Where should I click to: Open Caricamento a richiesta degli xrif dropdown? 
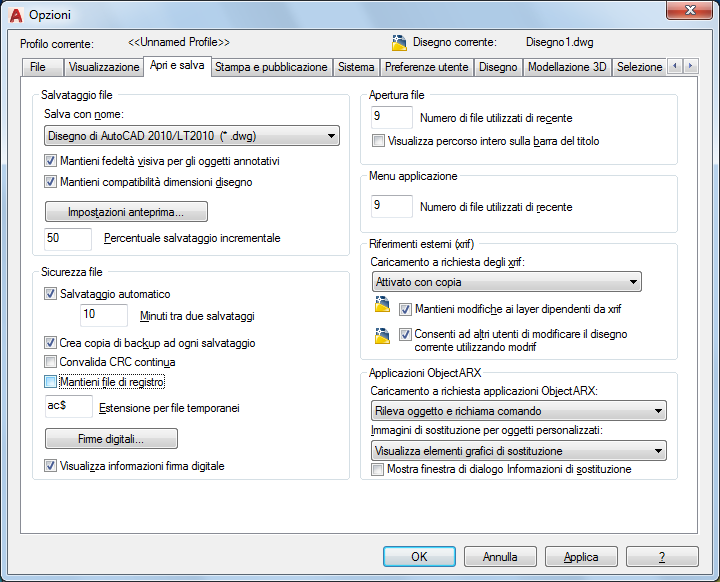[x=506, y=282]
